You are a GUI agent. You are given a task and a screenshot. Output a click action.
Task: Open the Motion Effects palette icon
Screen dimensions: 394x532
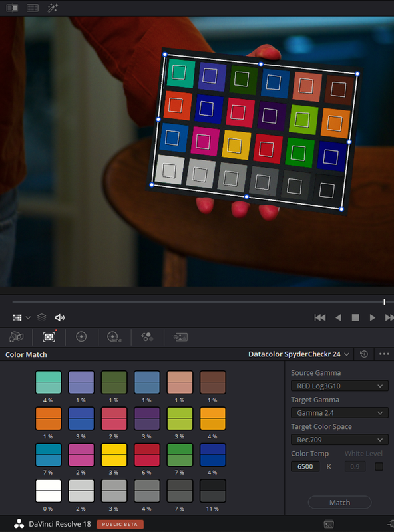click(x=180, y=337)
